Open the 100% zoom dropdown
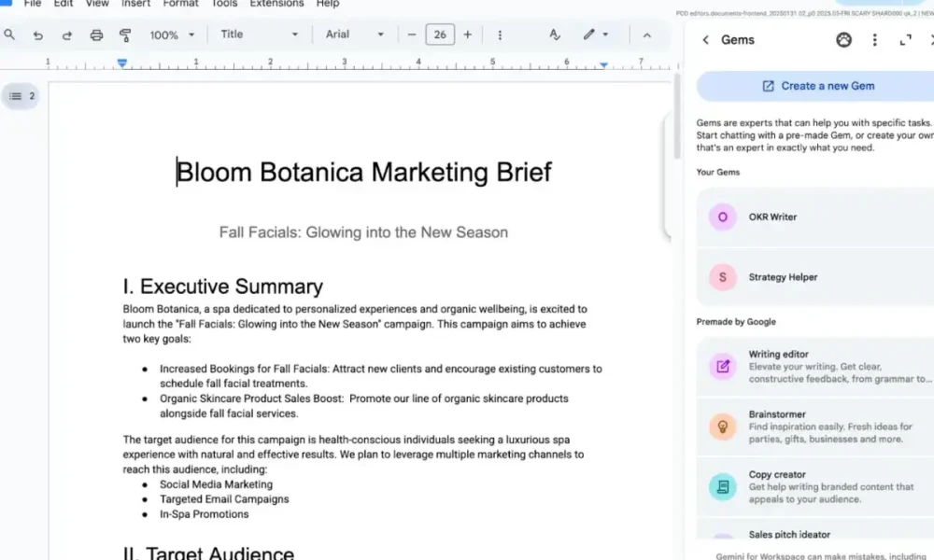This screenshot has width=934, height=560. 173,35
